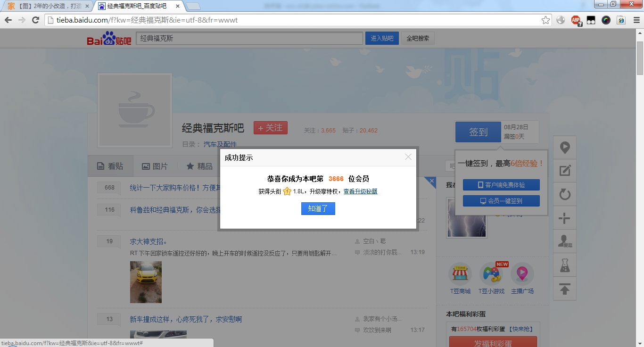Click the 会员一键签到 button

[501, 201]
